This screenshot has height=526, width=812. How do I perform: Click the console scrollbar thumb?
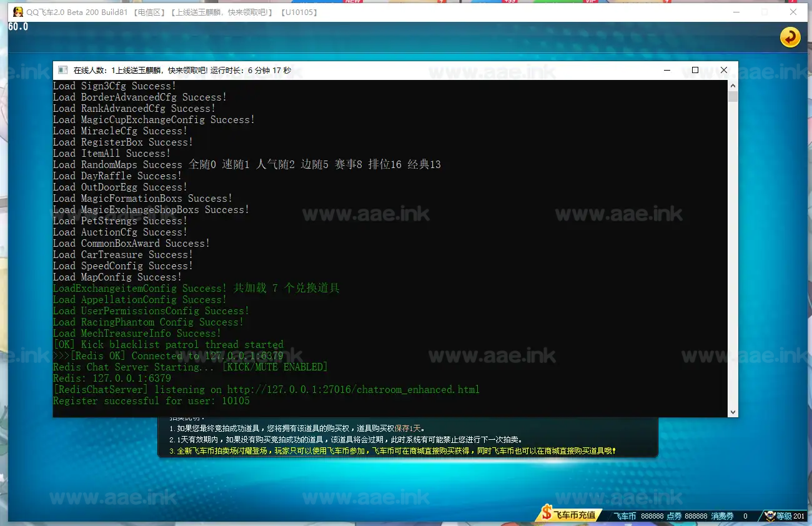(733, 96)
